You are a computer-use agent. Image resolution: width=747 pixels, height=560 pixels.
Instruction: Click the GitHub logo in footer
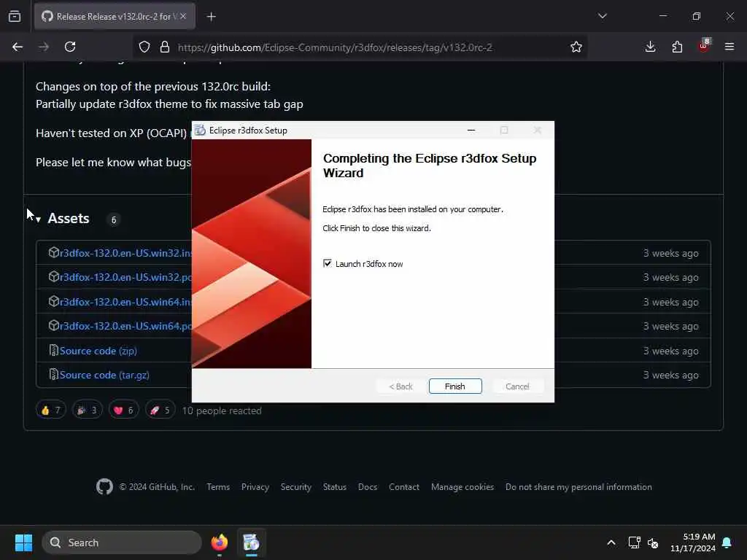[104, 486]
